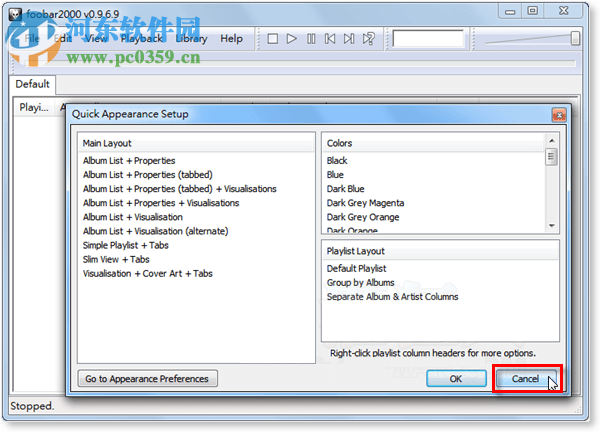Click the toolbar search input box

pos(428,39)
